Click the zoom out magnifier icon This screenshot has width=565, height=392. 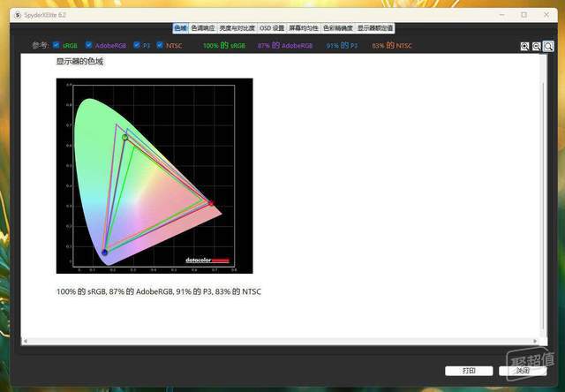[x=536, y=47]
